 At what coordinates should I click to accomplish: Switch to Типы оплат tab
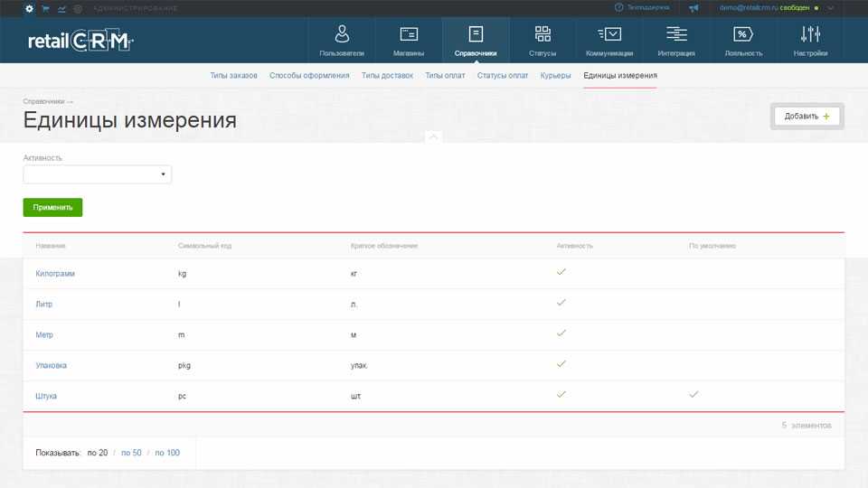(445, 75)
